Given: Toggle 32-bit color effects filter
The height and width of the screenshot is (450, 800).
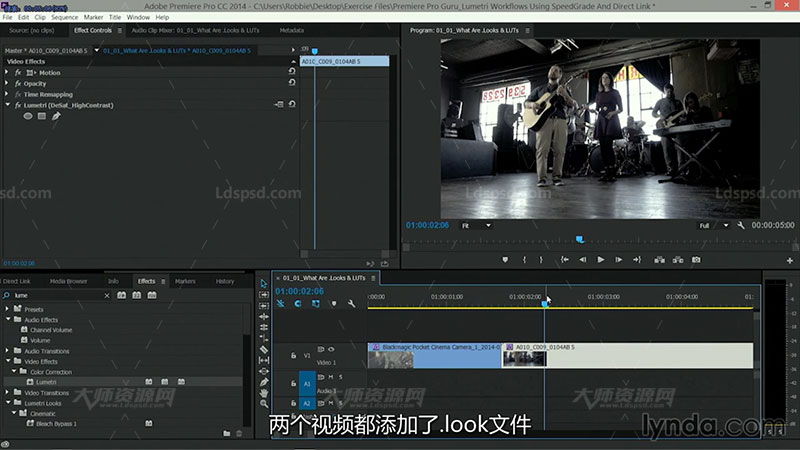Looking at the screenshot, I should (x=137, y=295).
